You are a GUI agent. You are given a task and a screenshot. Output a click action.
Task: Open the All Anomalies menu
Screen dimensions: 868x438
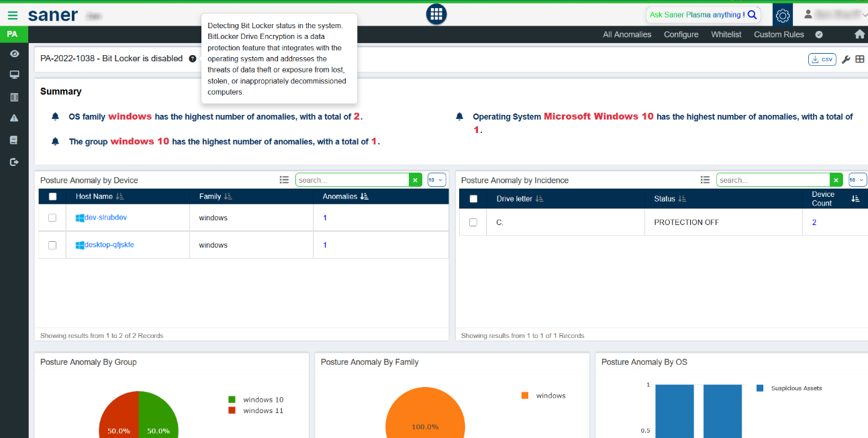(x=627, y=34)
